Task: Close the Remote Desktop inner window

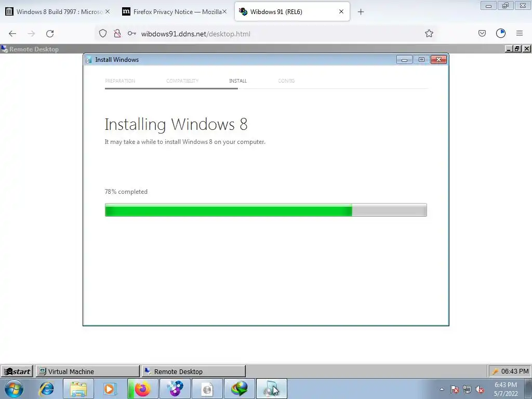Action: click(x=527, y=49)
